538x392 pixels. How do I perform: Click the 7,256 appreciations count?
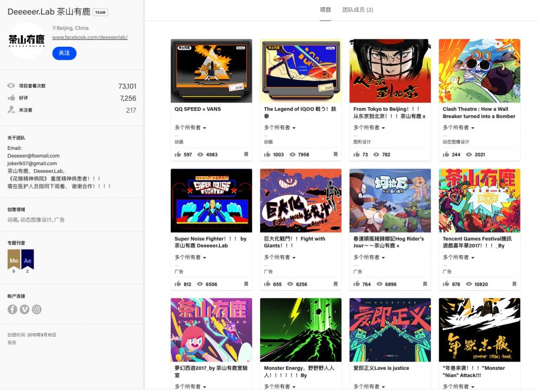point(128,98)
